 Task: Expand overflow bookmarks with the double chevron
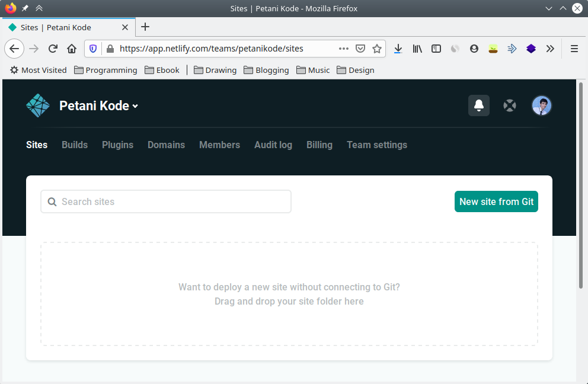point(550,49)
